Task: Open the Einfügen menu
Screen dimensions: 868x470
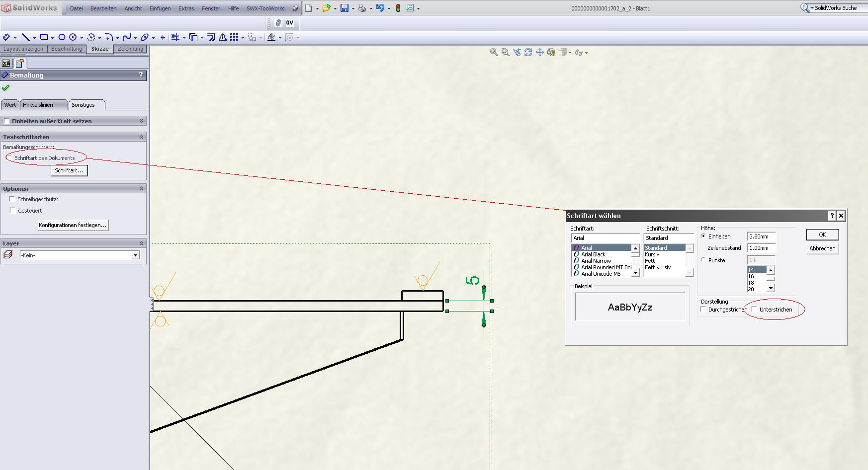Action: tap(160, 8)
